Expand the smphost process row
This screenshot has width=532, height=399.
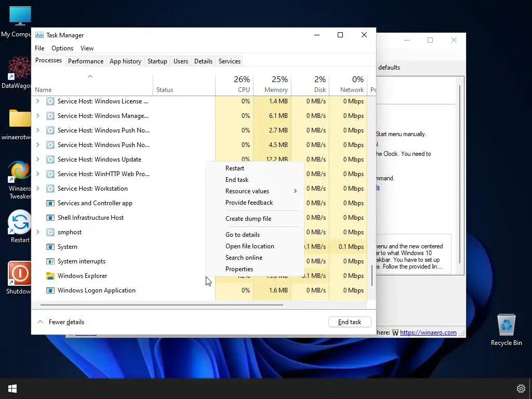point(37,232)
